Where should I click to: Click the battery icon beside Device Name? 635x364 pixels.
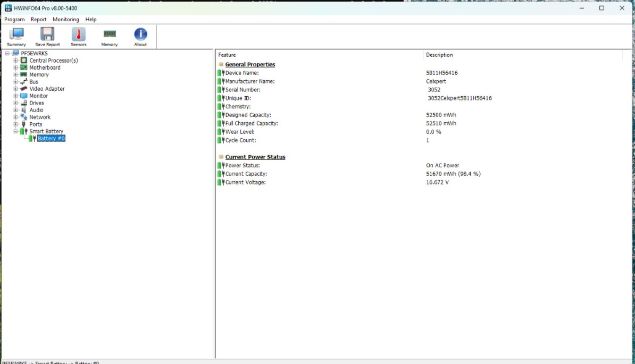pyautogui.click(x=221, y=73)
